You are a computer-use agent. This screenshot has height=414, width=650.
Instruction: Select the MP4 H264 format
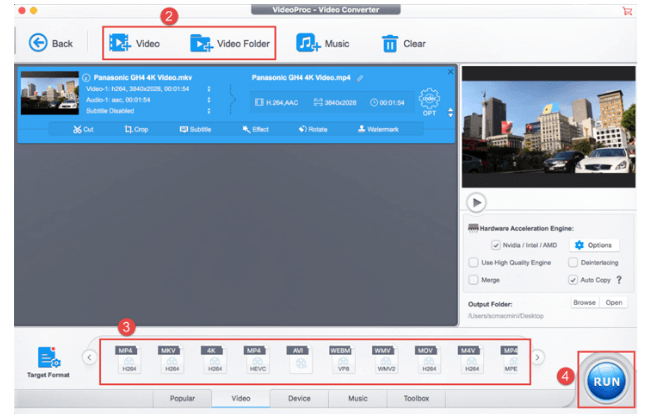(x=129, y=359)
